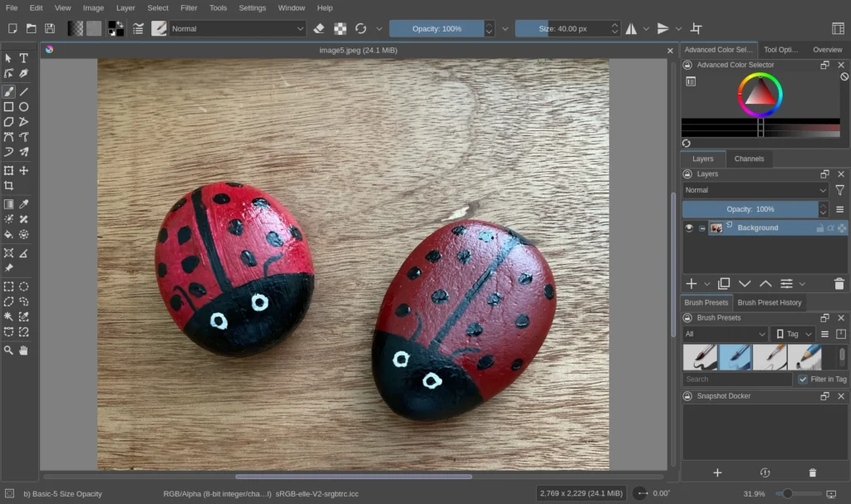Expand the Vertical Mirror options arrow
The image size is (851, 504).
pos(678,29)
